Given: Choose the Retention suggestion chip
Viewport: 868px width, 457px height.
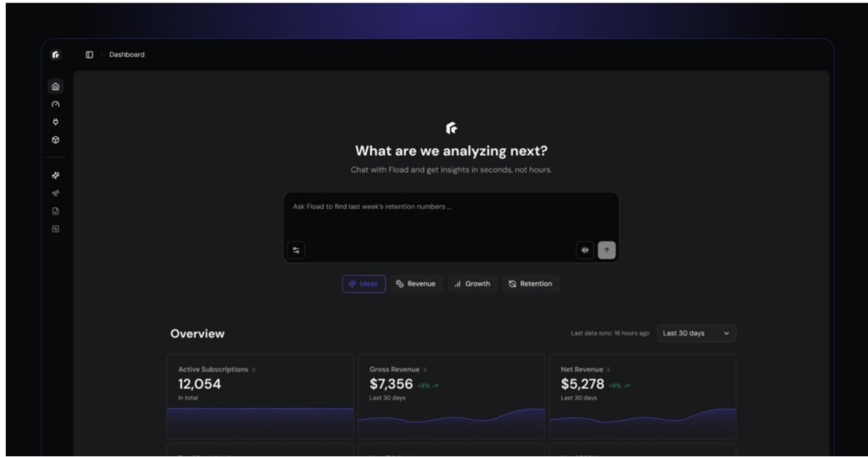Looking at the screenshot, I should pyautogui.click(x=531, y=284).
